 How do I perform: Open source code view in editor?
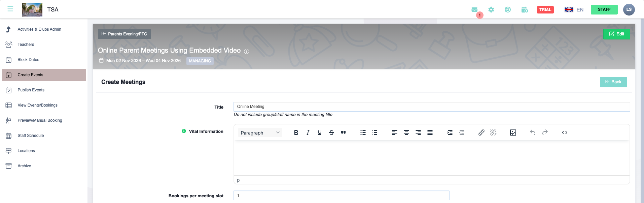click(565, 133)
